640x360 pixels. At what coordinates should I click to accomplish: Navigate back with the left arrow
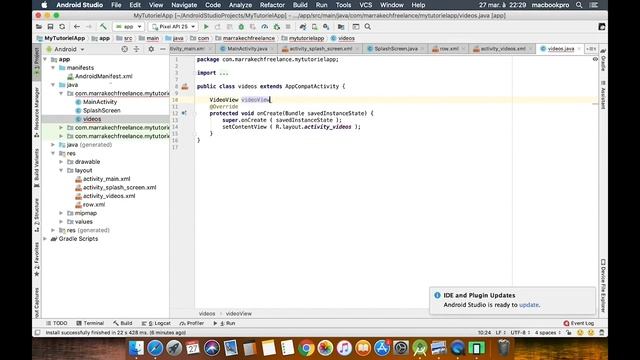[x=77, y=27]
